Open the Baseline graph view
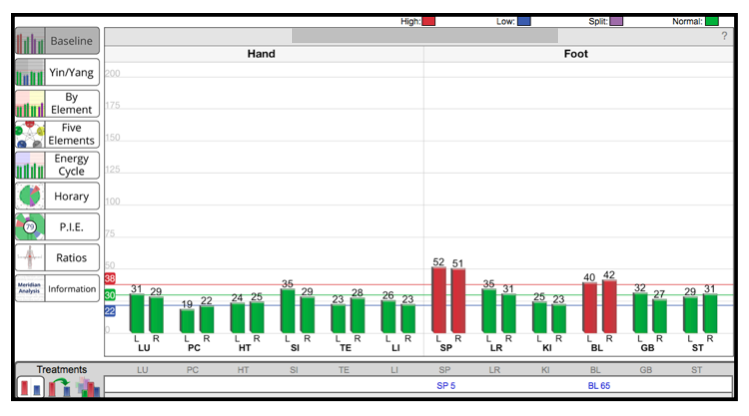Screen dimensions: 749x416 pyautogui.click(x=57, y=41)
